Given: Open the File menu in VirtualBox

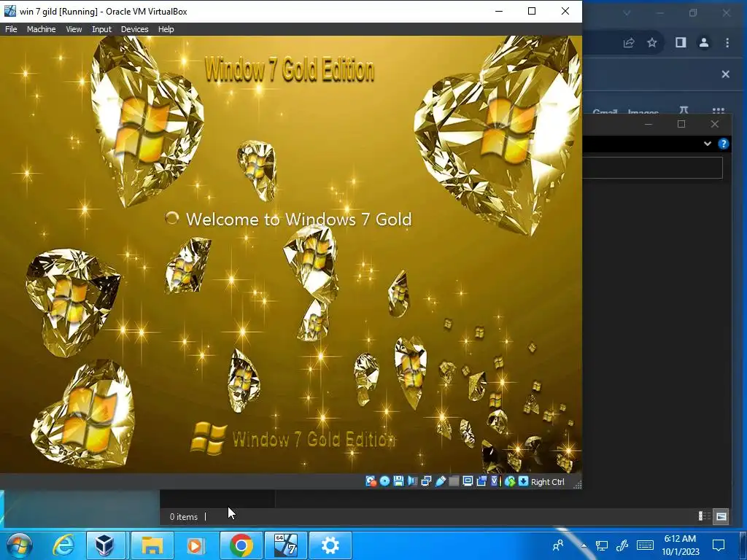Looking at the screenshot, I should (x=11, y=29).
